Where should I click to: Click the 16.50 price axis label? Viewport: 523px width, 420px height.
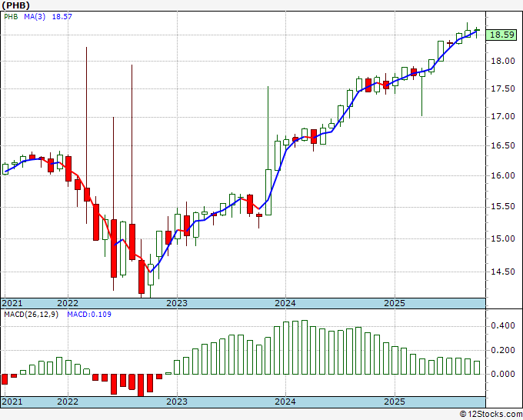(503, 146)
